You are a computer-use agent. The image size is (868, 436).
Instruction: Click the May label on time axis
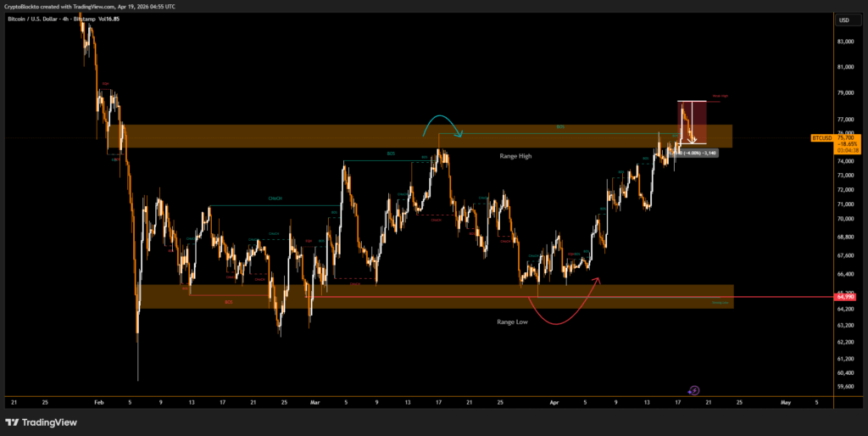pyautogui.click(x=785, y=403)
